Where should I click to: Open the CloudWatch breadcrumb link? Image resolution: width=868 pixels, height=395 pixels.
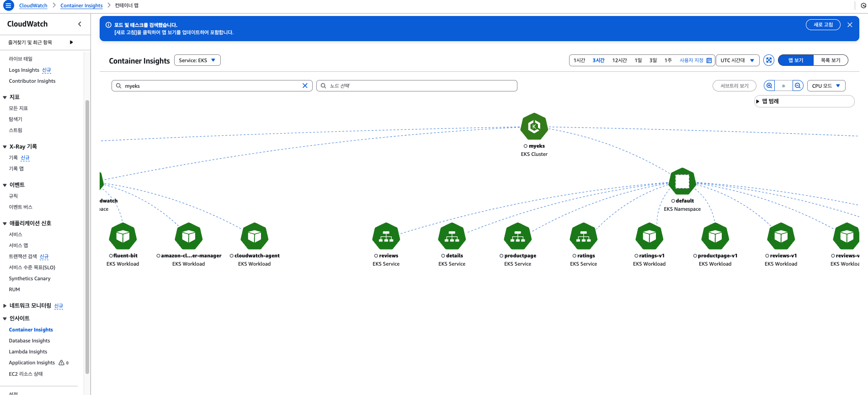(33, 5)
